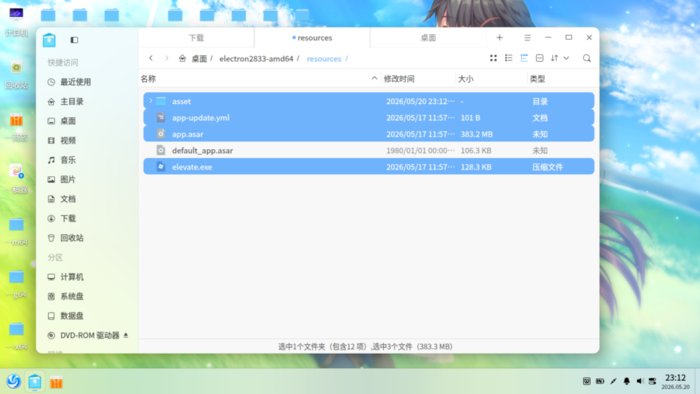The image size is (700, 394).
Task: Select the elevate.exe file
Action: click(369, 167)
